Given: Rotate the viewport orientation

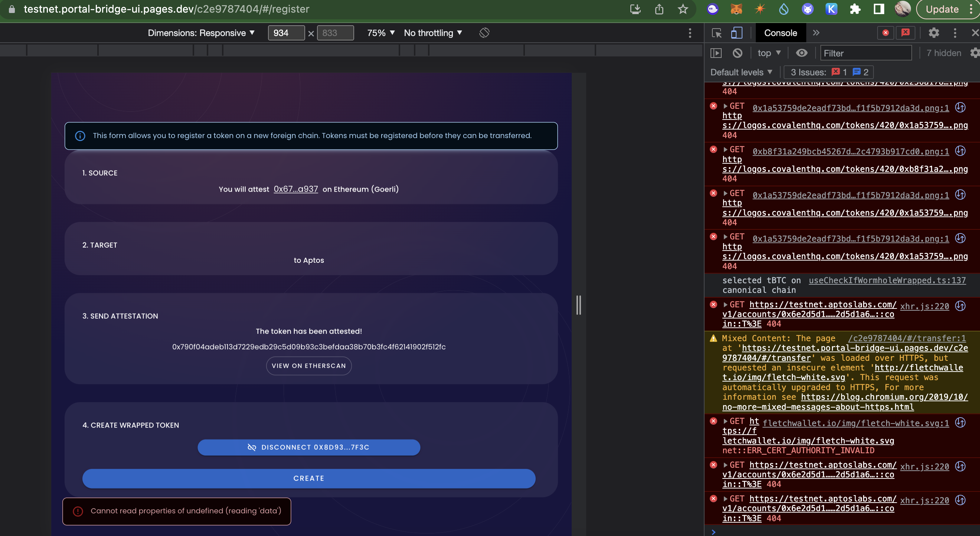Looking at the screenshot, I should (x=484, y=33).
